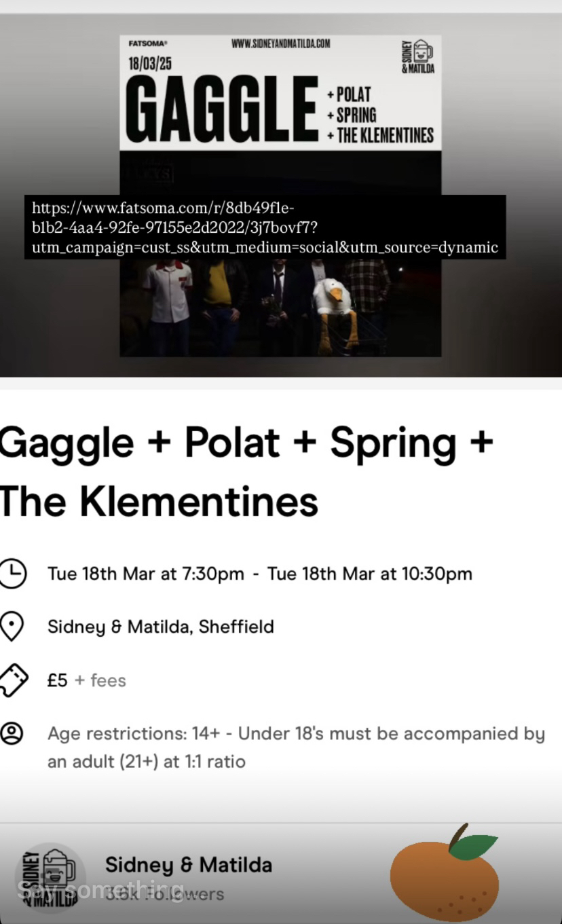Tap the Sidney & Matilda avatar at bottom

click(x=50, y=877)
